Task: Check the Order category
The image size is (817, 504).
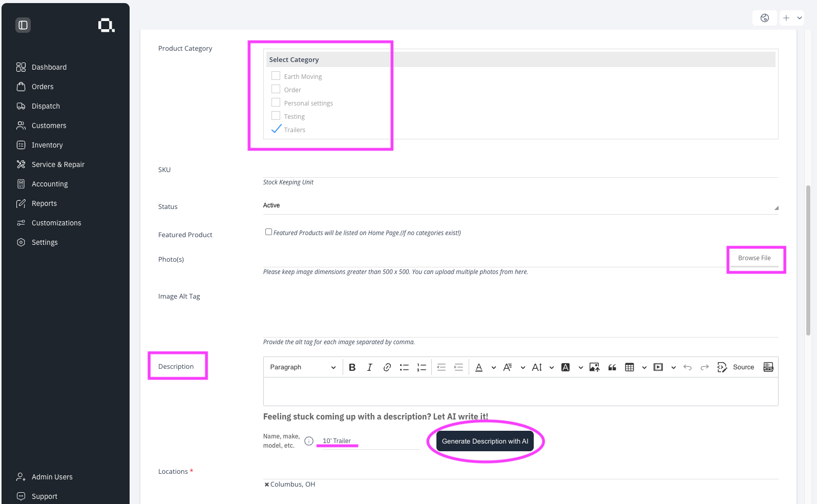Action: 276,89
